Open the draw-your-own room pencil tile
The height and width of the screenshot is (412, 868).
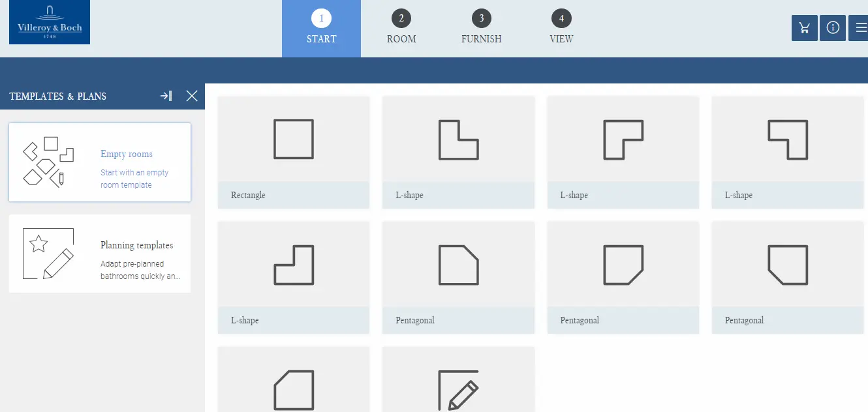click(458, 389)
